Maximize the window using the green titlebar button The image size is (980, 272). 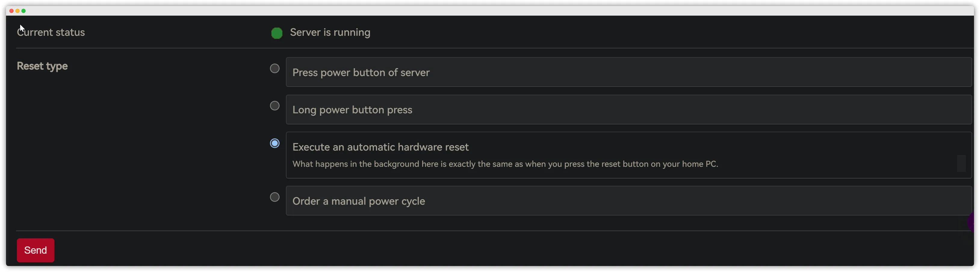(23, 11)
